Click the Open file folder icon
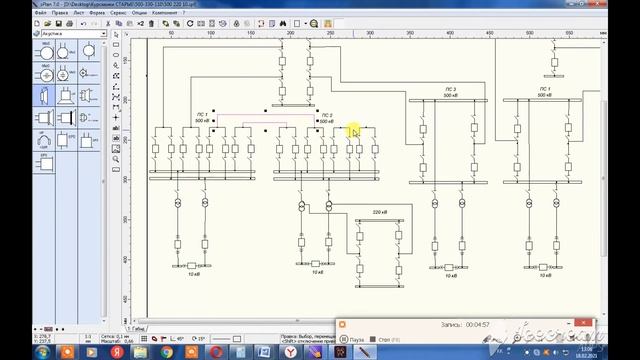Image resolution: width=640 pixels, height=360 pixels. pyautogui.click(x=48, y=24)
